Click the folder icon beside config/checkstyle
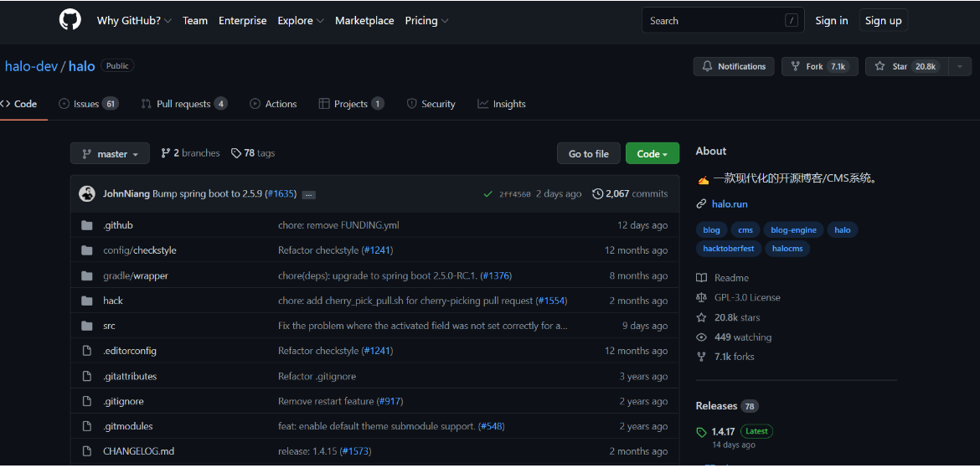 [87, 250]
